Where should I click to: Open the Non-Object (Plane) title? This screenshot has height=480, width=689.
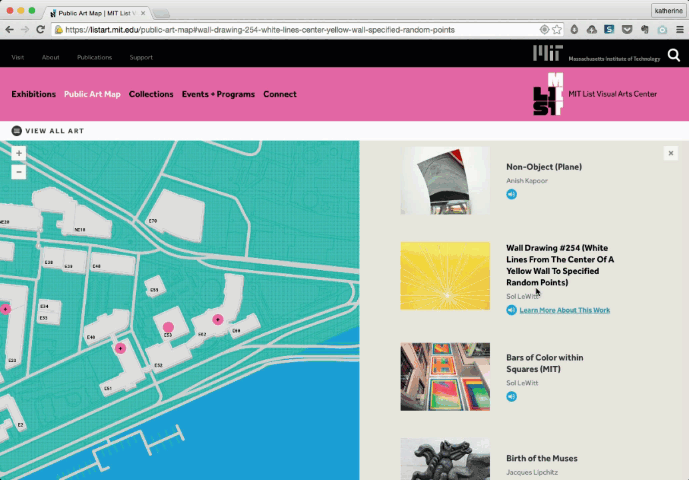(544, 167)
